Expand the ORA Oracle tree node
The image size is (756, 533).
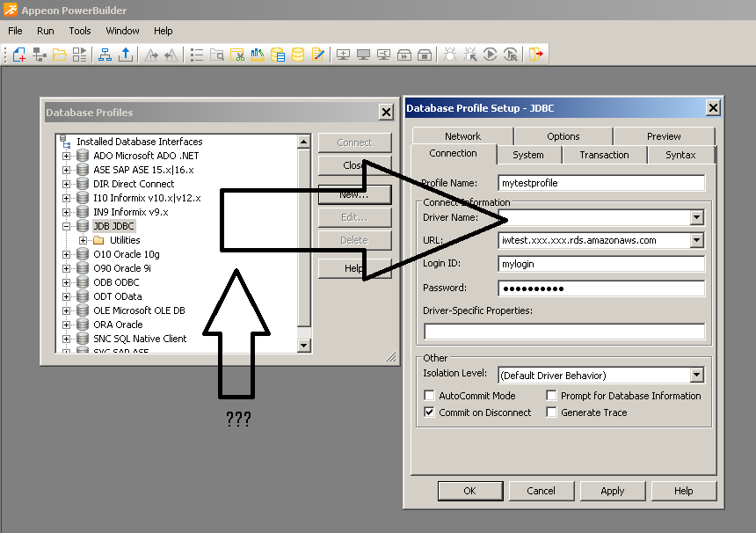click(66, 325)
